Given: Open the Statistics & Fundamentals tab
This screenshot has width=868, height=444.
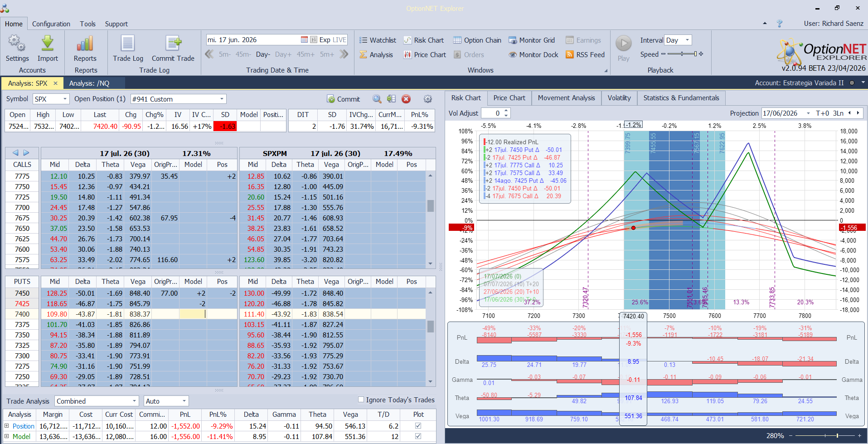Looking at the screenshot, I should (681, 98).
